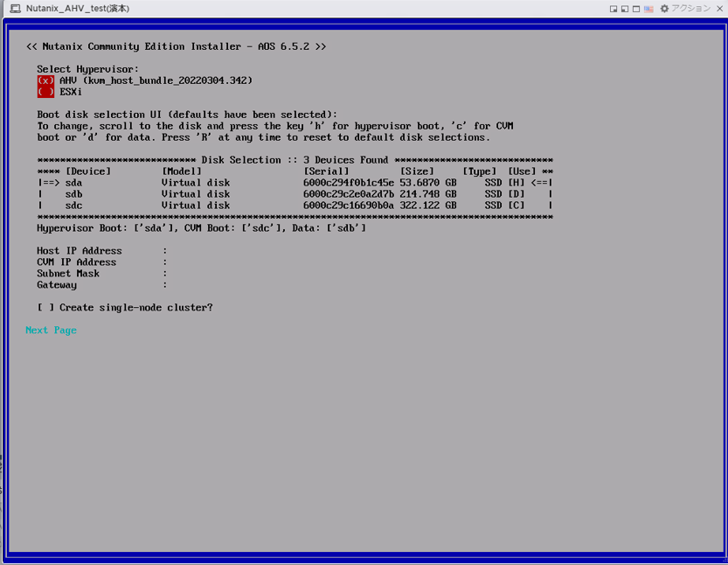728x565 pixels.
Task: Select the sda disk row
Action: click(x=295, y=183)
